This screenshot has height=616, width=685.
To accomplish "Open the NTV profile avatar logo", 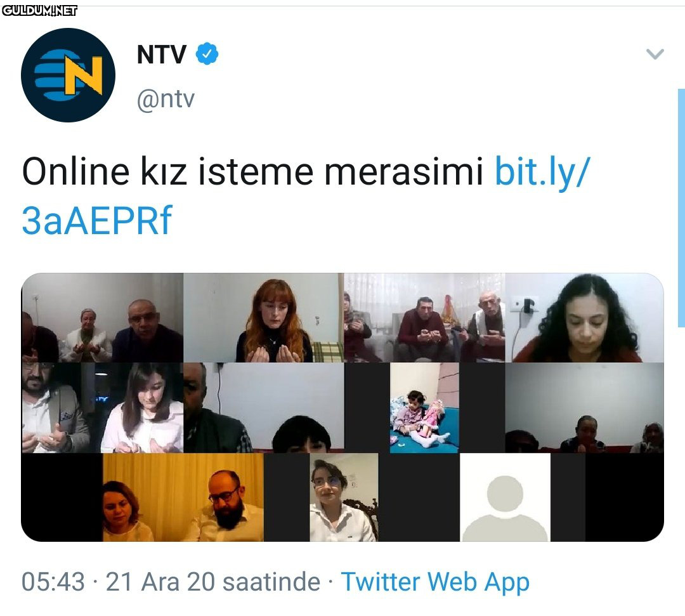I will (68, 75).
